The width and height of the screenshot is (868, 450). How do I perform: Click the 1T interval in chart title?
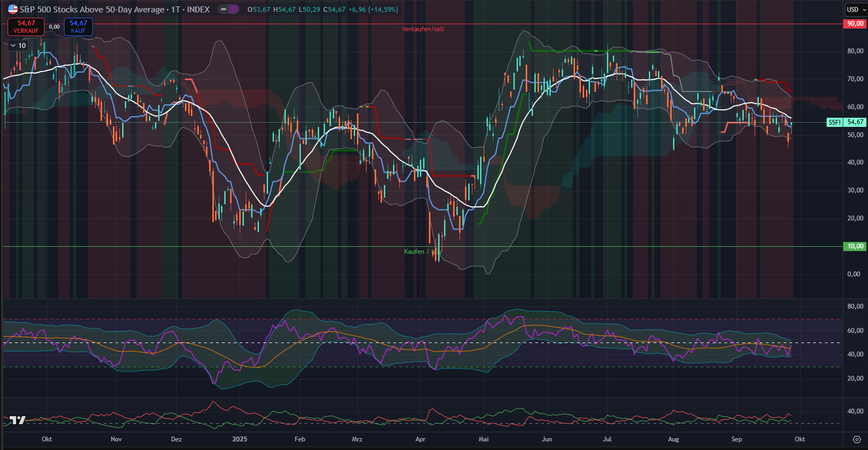click(176, 9)
